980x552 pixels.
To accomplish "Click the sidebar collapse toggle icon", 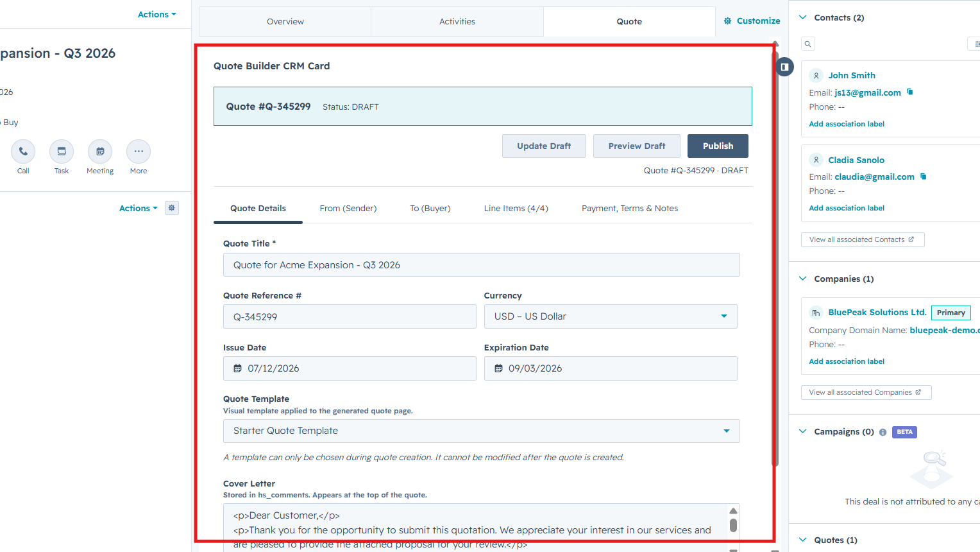I will (x=784, y=67).
